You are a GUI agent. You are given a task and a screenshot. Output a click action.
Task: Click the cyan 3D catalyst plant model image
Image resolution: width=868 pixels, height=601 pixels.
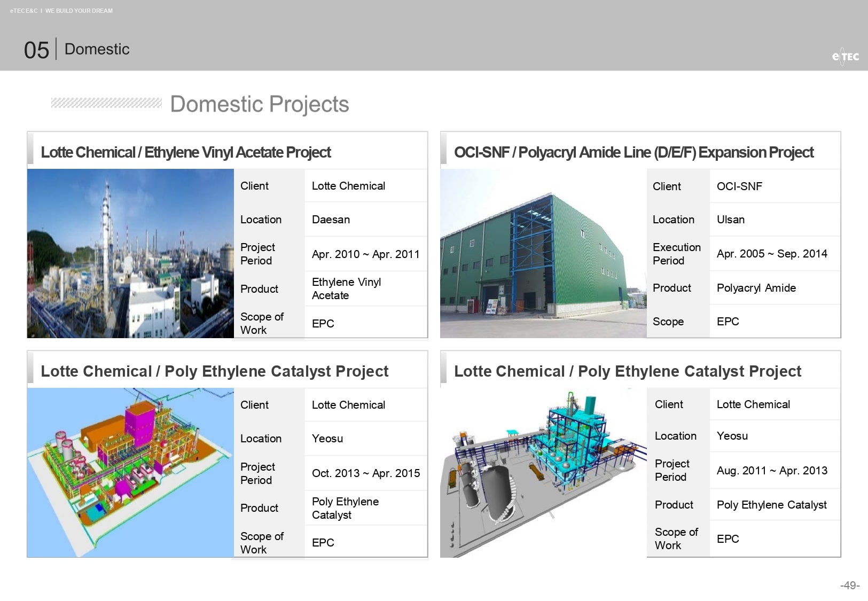point(543,473)
